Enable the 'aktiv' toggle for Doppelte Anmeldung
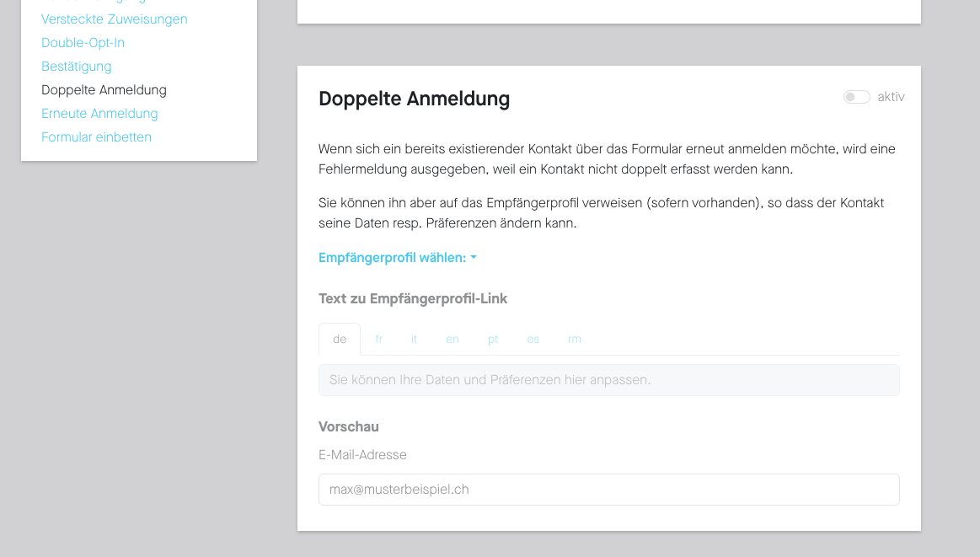This screenshot has height=557, width=980. pyautogui.click(x=856, y=97)
